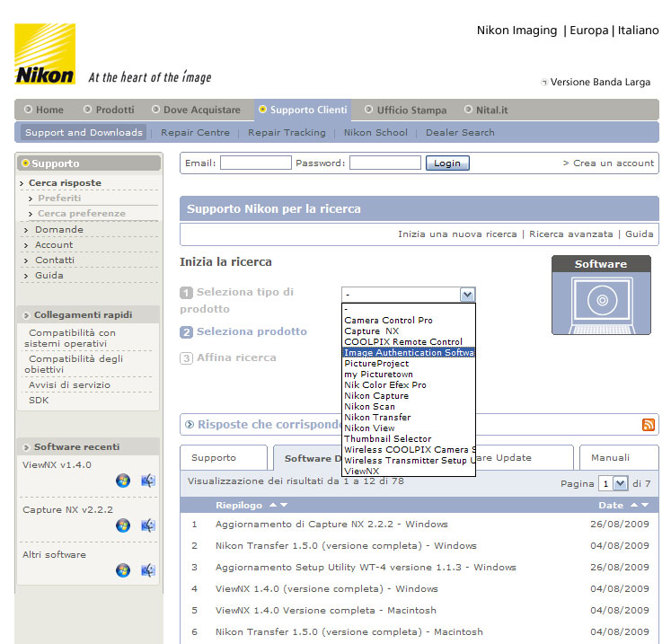Open Contatti sidebar link
The width and height of the screenshot is (671, 644).
[55, 260]
